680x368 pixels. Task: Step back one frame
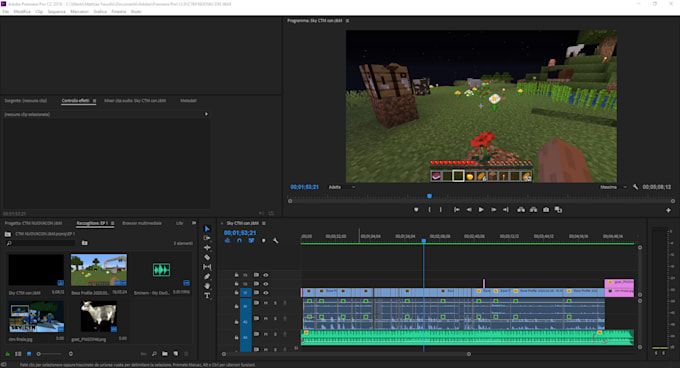(469, 210)
